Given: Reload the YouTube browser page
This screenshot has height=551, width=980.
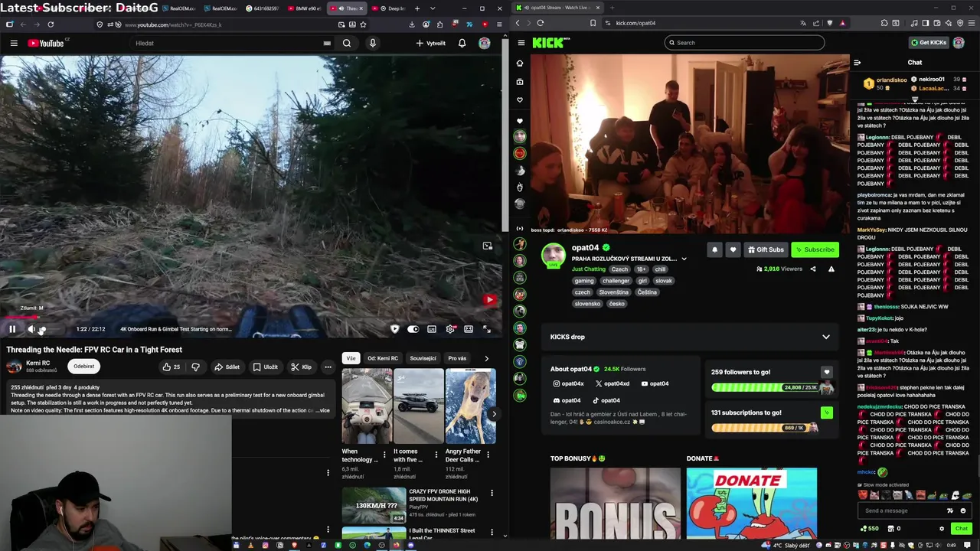Looking at the screenshot, I should tap(51, 24).
